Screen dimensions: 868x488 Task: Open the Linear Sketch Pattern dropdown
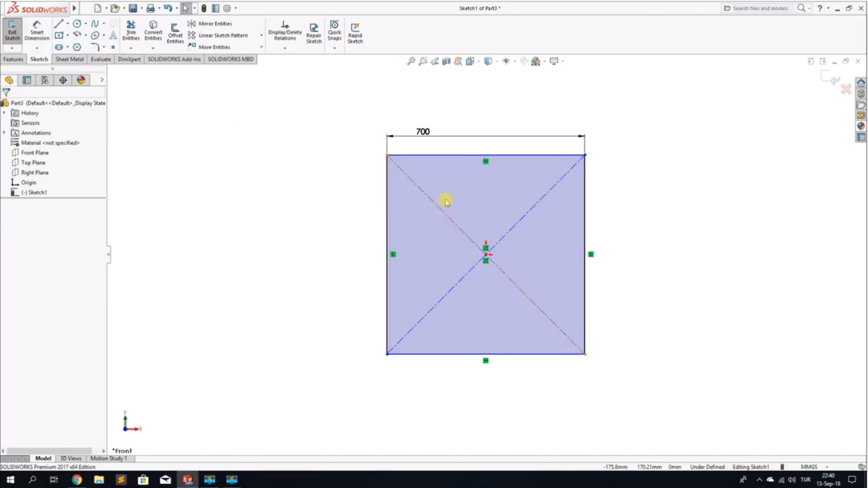[260, 35]
